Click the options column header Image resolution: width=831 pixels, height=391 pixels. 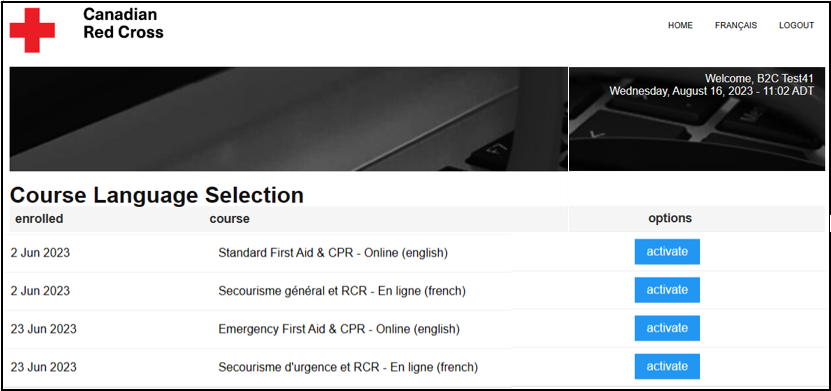(x=670, y=218)
